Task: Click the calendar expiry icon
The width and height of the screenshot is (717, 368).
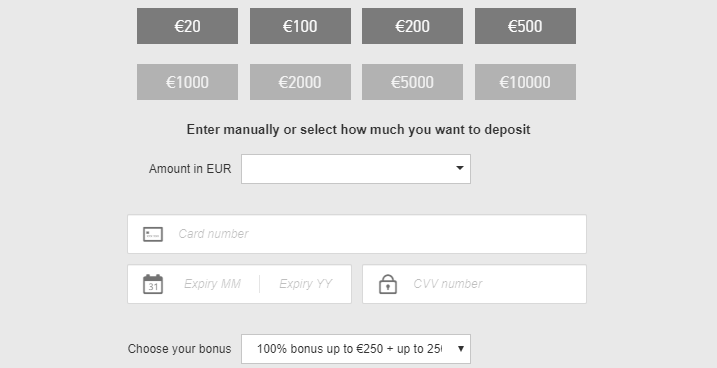Action: click(x=153, y=284)
